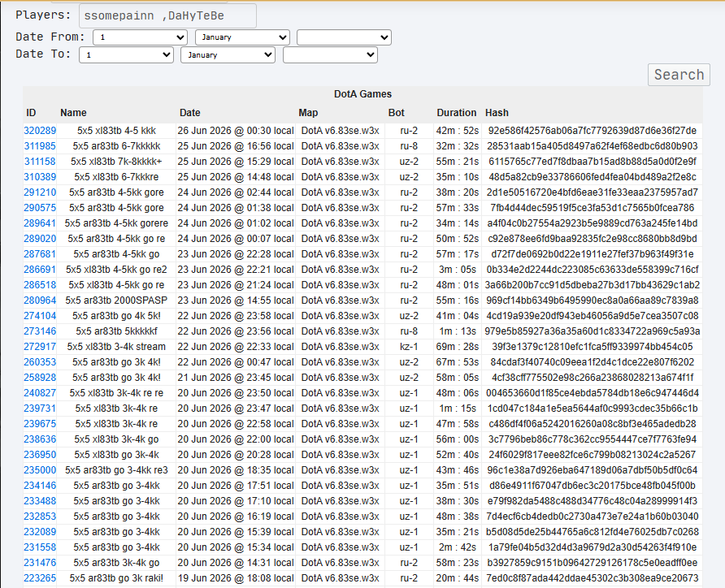Open the Date To month dropdown
Screen dimensions: 725x588
(228, 55)
